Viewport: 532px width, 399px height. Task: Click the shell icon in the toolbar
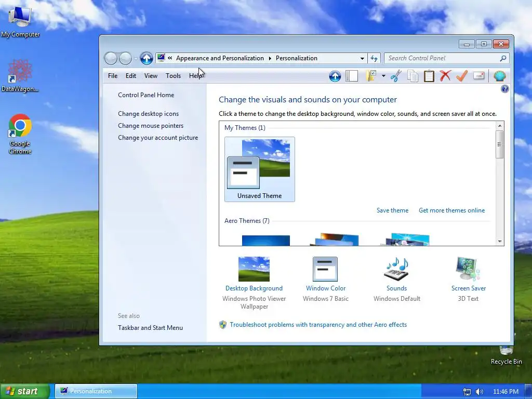pos(499,76)
